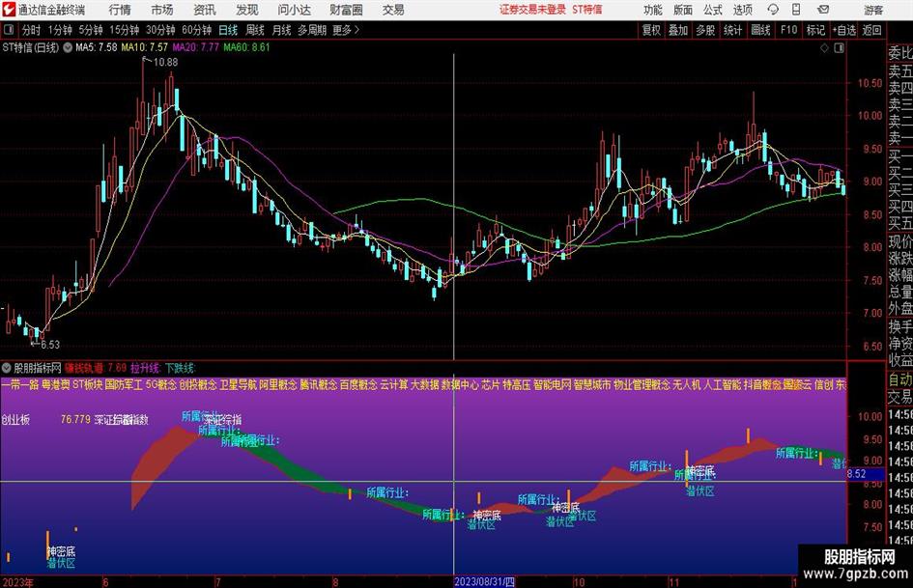Click the MA10: 7.57 moving average label

(x=144, y=47)
